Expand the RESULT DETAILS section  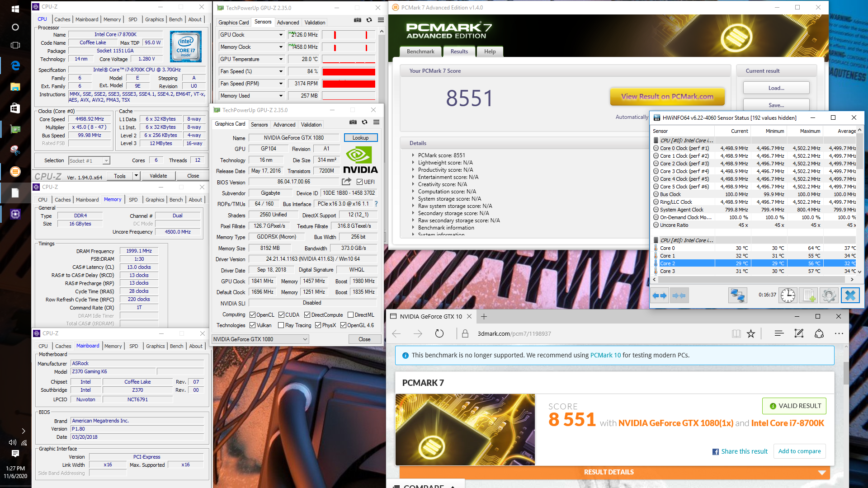tap(615, 472)
